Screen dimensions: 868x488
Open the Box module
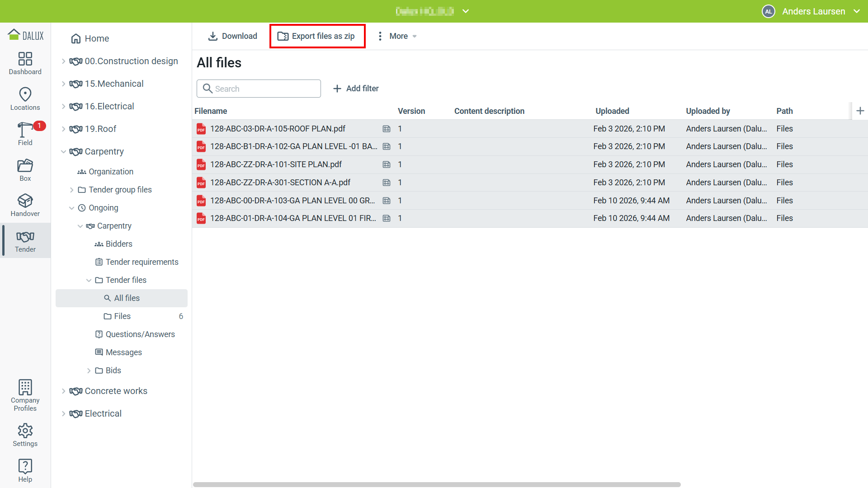click(x=25, y=170)
